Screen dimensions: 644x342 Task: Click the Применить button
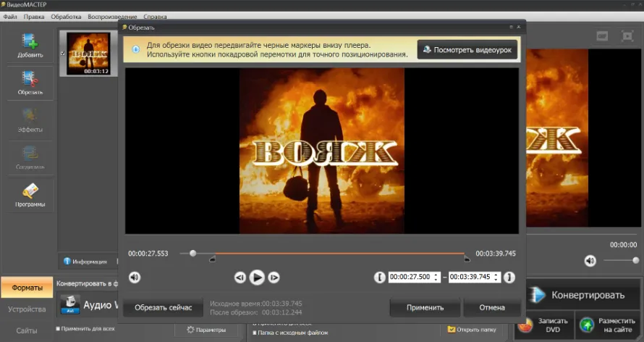point(425,307)
